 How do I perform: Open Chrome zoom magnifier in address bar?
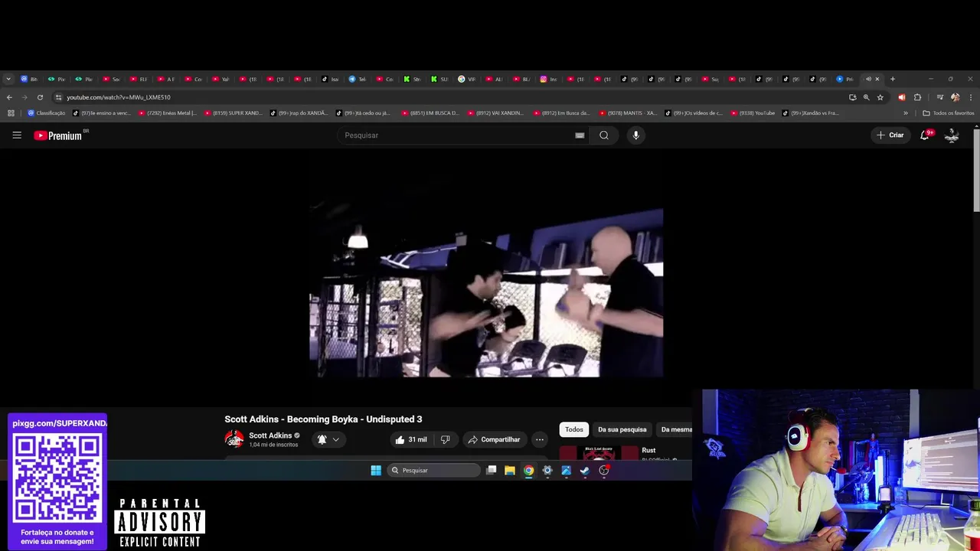pyautogui.click(x=867, y=97)
